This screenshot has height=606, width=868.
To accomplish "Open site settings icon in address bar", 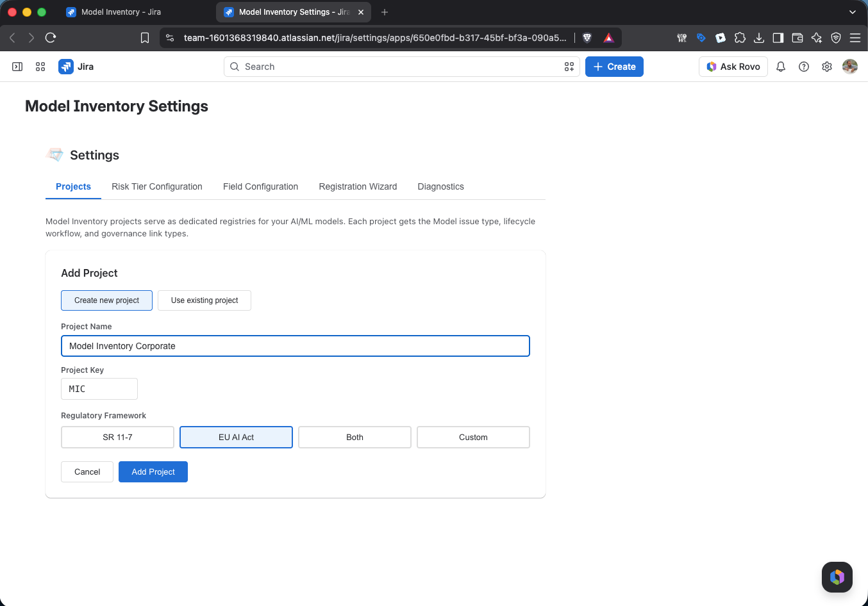I will [170, 38].
